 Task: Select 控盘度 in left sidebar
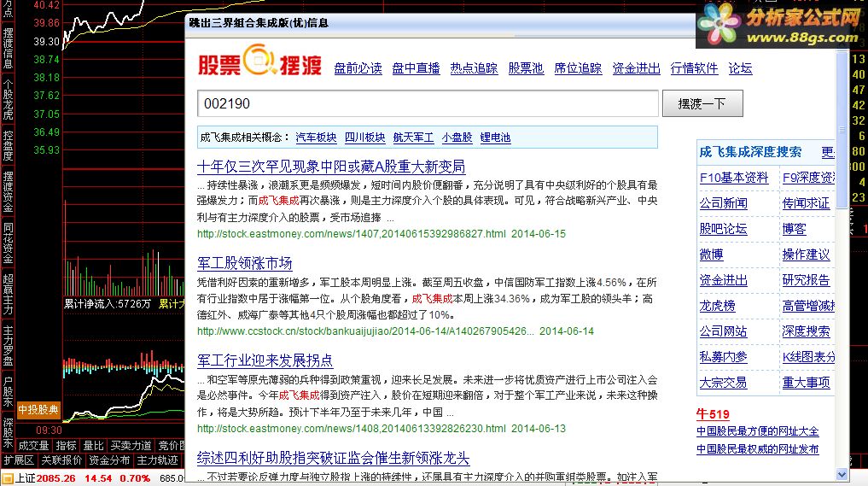[x=8, y=146]
